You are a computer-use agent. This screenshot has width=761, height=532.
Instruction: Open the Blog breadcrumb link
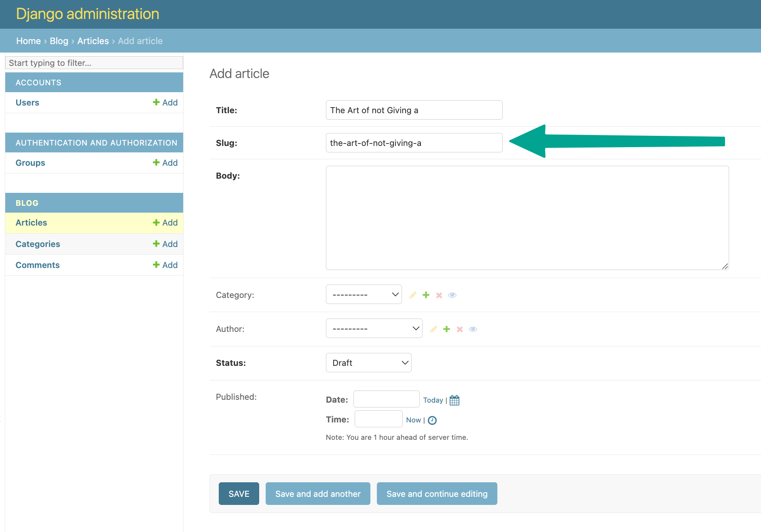(59, 41)
